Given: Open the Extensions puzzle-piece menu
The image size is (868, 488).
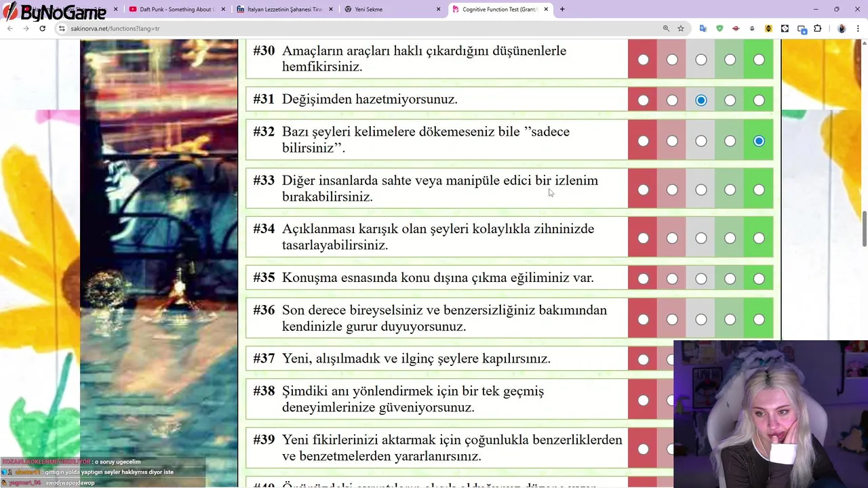Looking at the screenshot, I should click(x=817, y=28).
